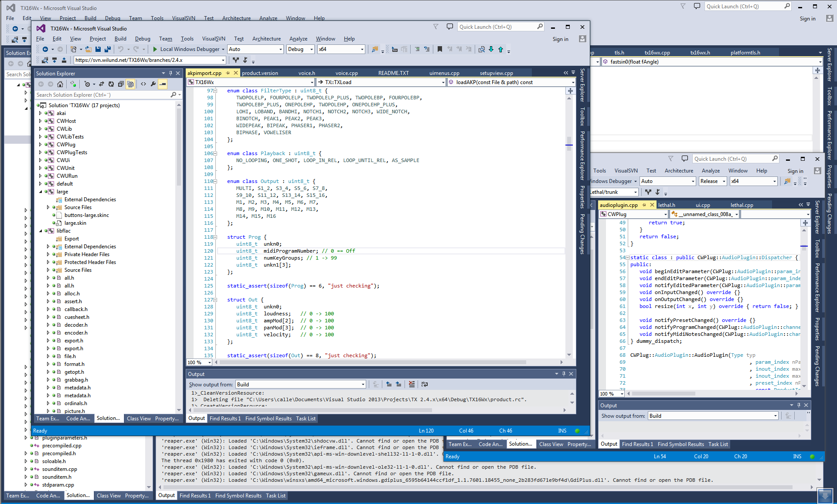Viewport: 837px width, 504px height.
Task: Click the Save All toolbar icon
Action: pyautogui.click(x=107, y=49)
